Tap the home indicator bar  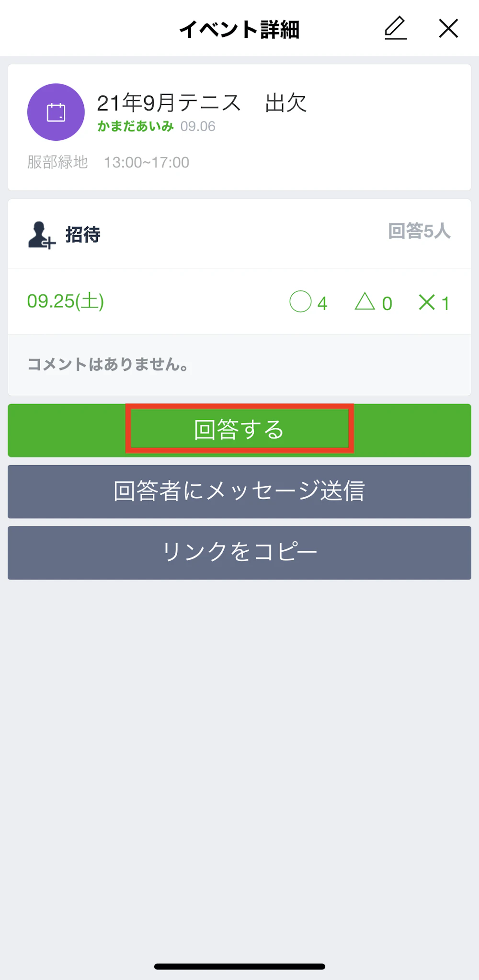pos(239,966)
